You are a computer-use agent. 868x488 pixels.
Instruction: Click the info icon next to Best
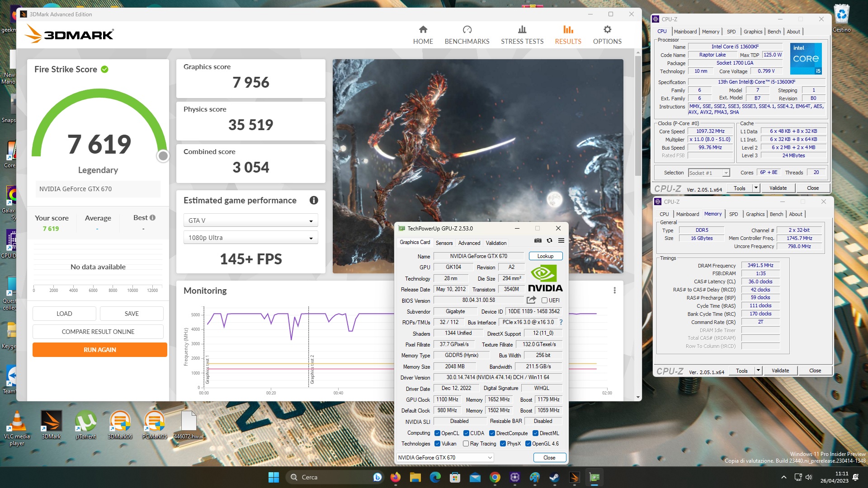[153, 218]
